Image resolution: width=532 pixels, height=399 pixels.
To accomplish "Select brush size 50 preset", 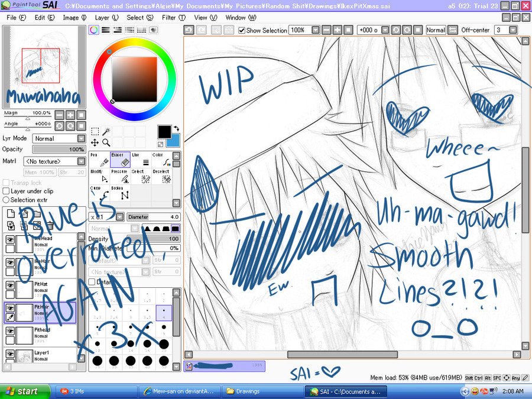I will [164, 362].
